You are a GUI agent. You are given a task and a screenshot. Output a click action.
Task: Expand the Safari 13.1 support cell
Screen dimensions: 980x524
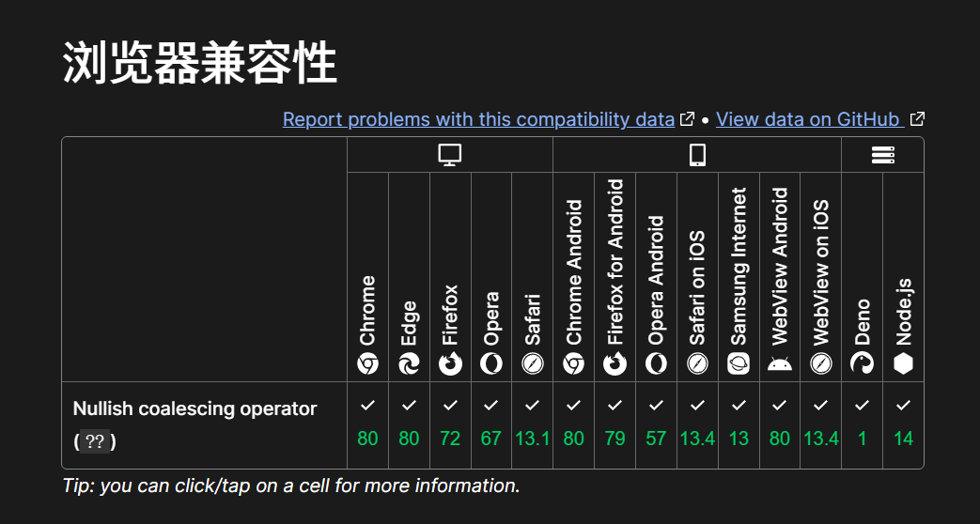[x=532, y=424]
